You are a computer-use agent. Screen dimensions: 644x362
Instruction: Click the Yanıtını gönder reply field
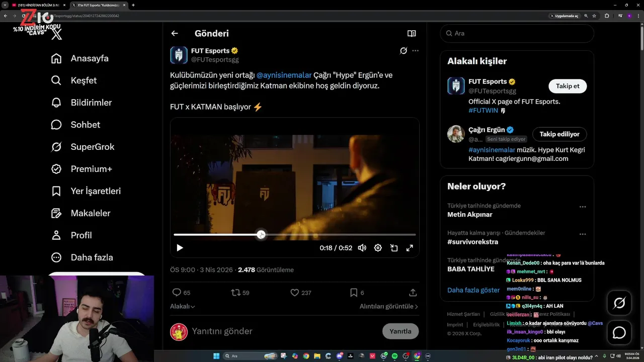[284, 331]
